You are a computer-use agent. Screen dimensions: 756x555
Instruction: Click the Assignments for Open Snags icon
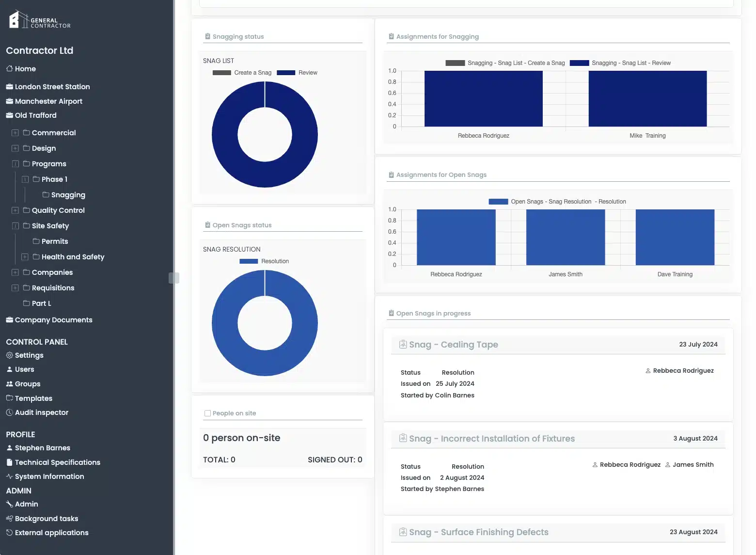[391, 174]
